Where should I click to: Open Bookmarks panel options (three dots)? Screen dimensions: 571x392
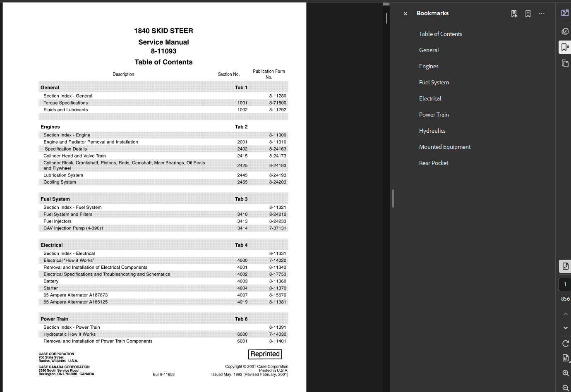542,14
